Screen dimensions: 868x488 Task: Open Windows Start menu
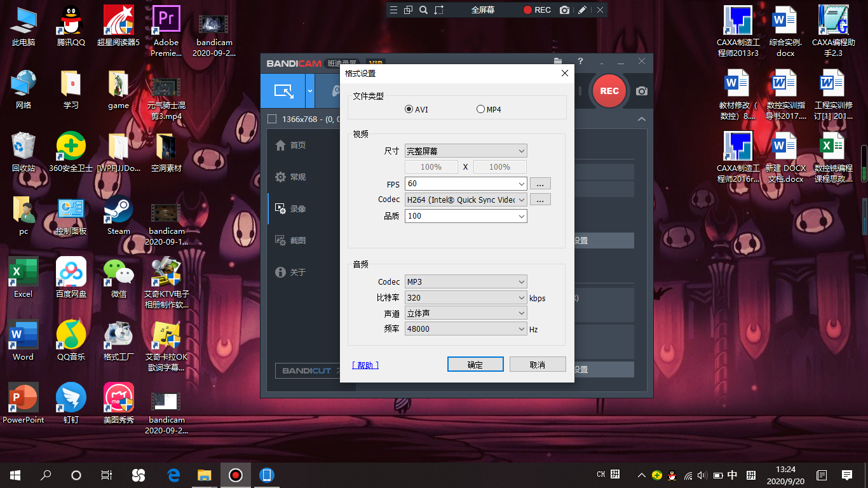coord(15,475)
